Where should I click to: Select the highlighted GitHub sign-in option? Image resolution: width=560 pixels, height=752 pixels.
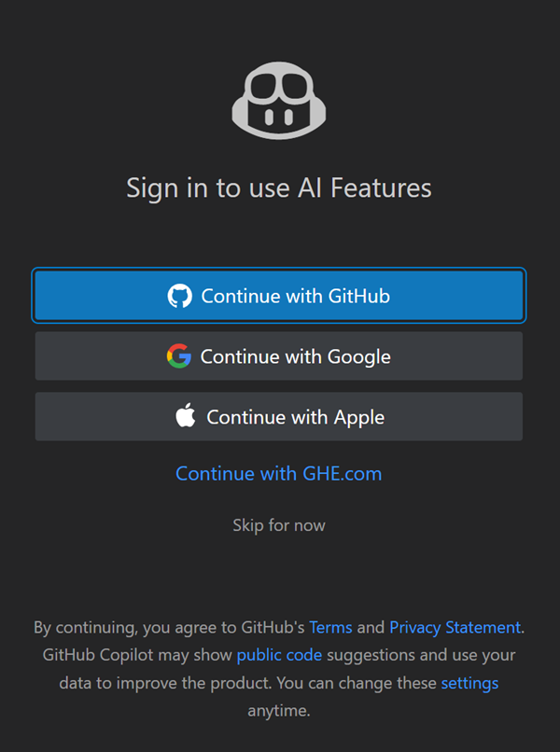[x=279, y=295]
